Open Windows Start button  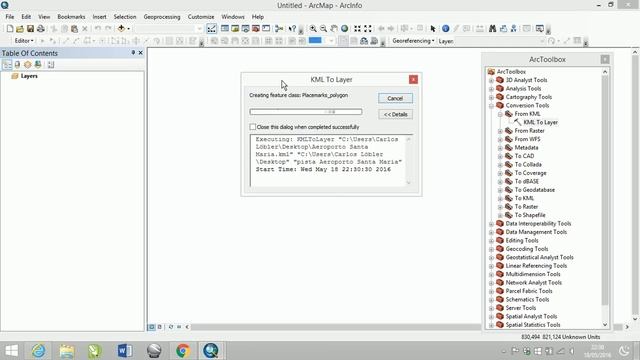[x=11, y=351]
